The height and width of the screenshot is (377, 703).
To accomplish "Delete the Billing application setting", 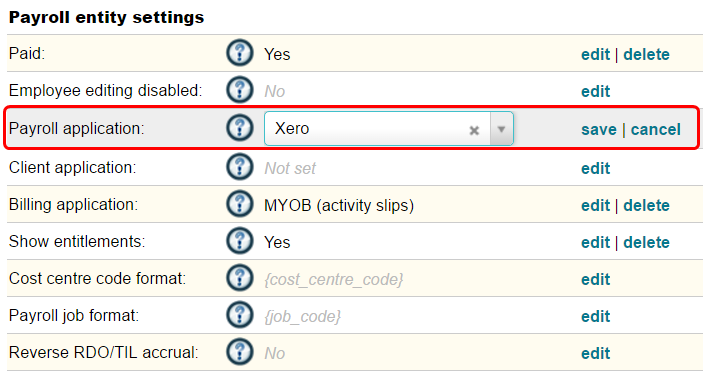I will point(647,206).
